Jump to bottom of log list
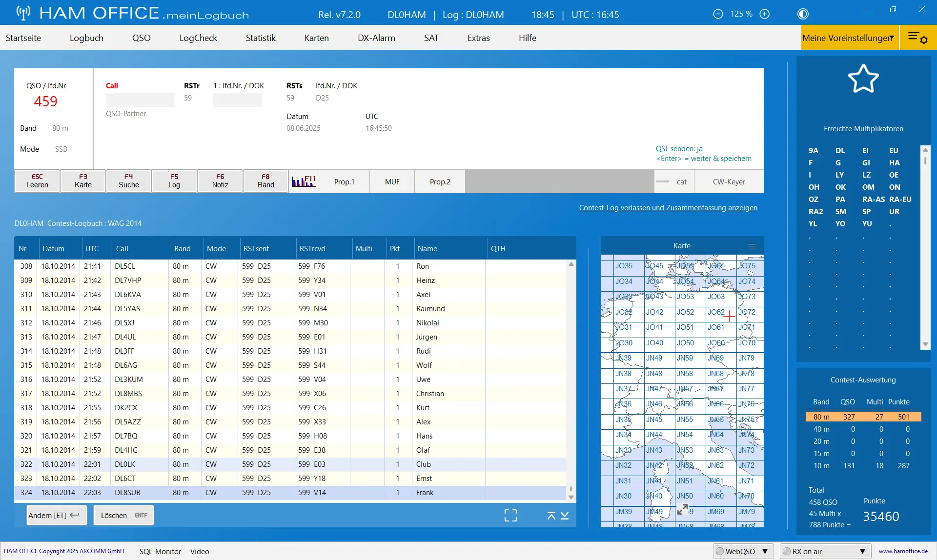 (565, 516)
